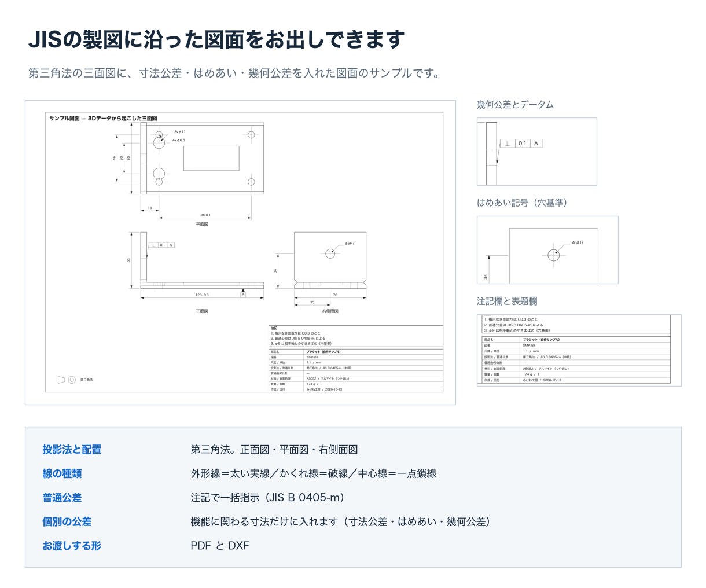This screenshot has width=706, height=588.
Task: Open the large sample three-view drawing image
Action: (240, 252)
